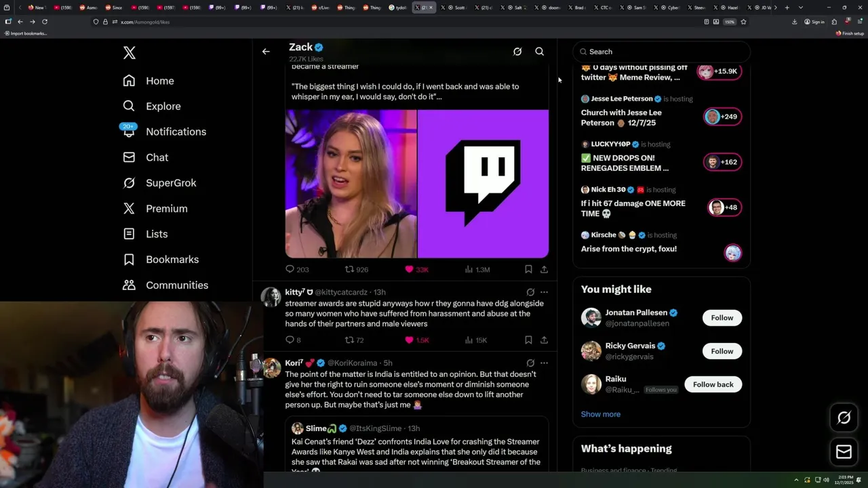
Task: Go back using the profile back arrow
Action: click(x=266, y=52)
